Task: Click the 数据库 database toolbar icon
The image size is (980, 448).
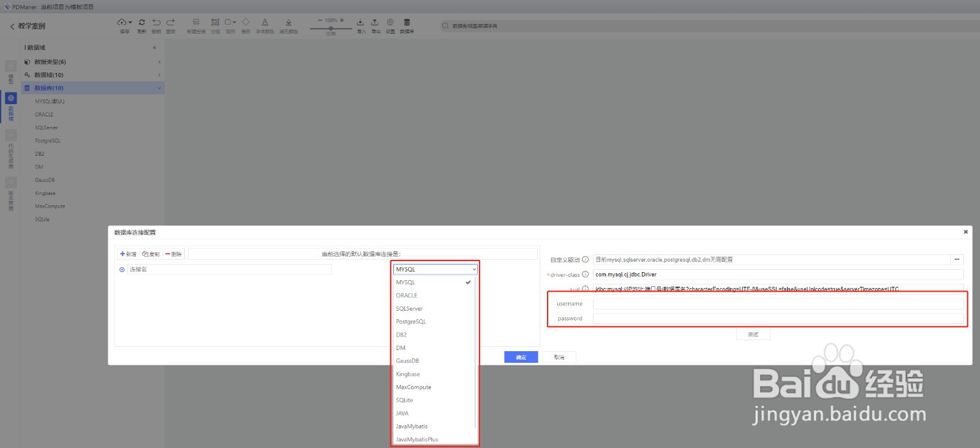Action: click(x=407, y=22)
